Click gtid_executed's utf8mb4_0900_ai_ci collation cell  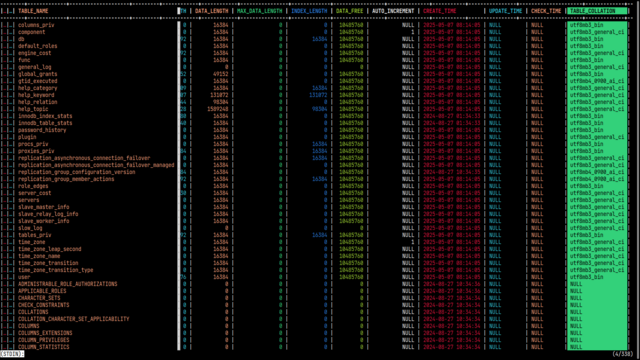pyautogui.click(x=597, y=81)
